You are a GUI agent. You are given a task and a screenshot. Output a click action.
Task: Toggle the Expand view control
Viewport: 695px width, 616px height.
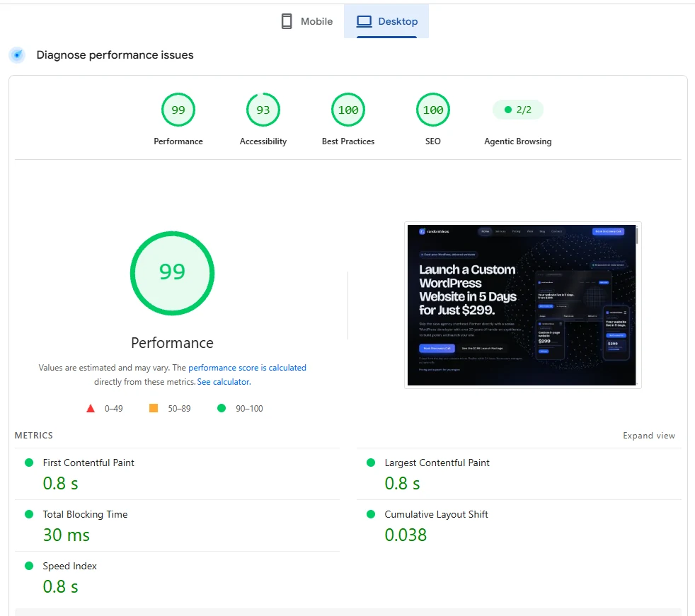click(649, 436)
